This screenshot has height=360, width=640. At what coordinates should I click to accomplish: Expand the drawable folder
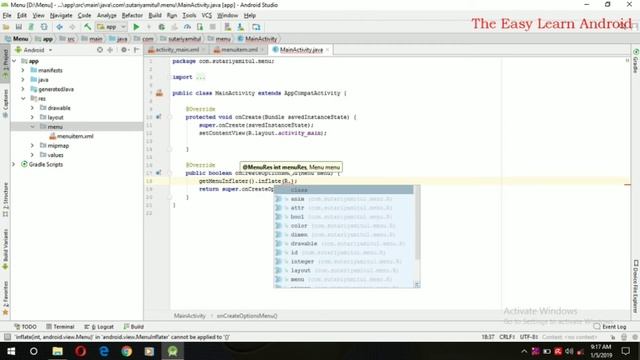(x=32, y=108)
